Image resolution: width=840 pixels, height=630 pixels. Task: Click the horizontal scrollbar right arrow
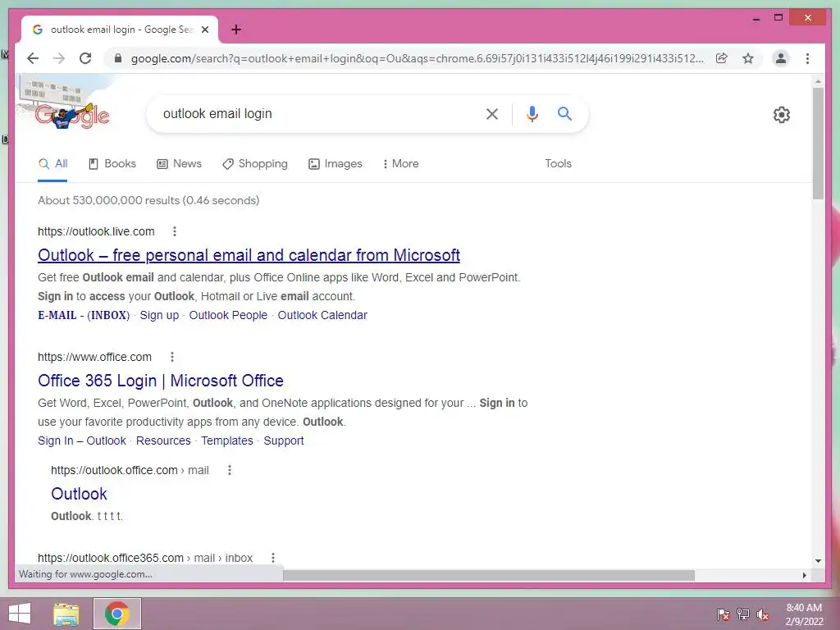click(804, 575)
